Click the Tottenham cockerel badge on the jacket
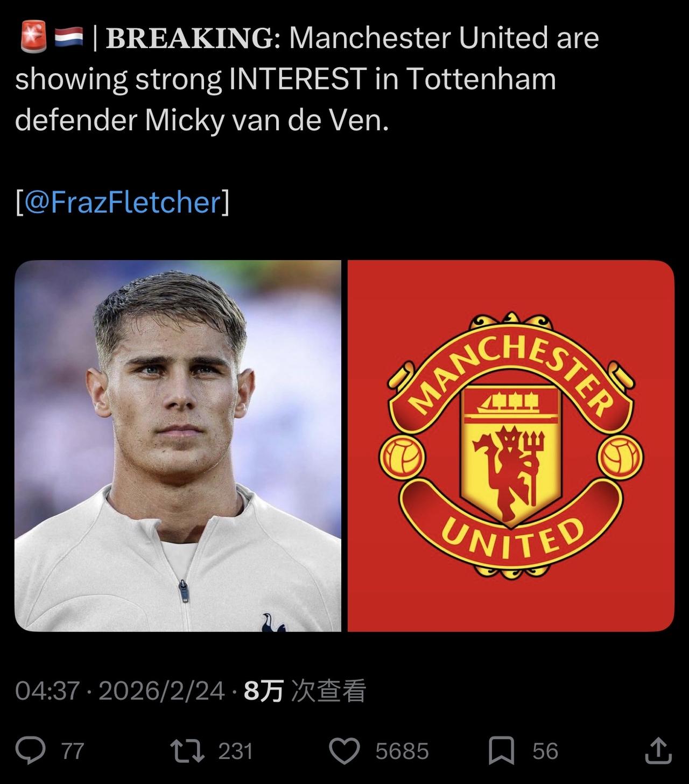The height and width of the screenshot is (784, 689). (273, 622)
